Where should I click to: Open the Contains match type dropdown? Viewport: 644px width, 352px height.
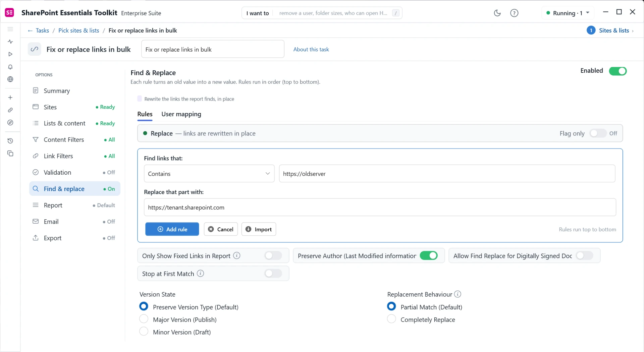pyautogui.click(x=209, y=173)
